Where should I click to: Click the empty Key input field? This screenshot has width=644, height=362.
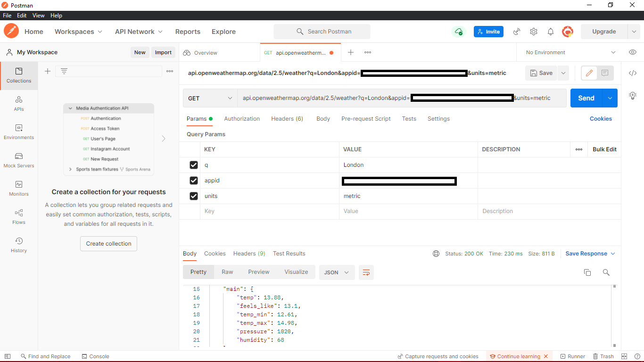[270, 211]
